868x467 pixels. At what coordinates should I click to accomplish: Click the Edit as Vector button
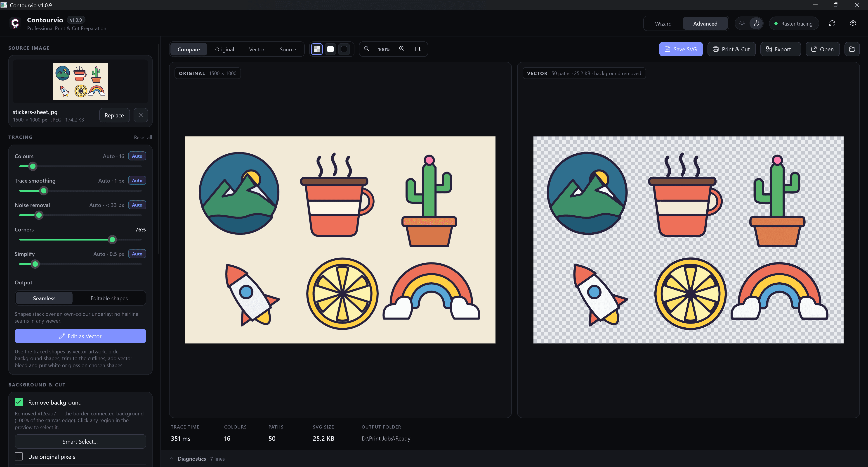[80, 336]
